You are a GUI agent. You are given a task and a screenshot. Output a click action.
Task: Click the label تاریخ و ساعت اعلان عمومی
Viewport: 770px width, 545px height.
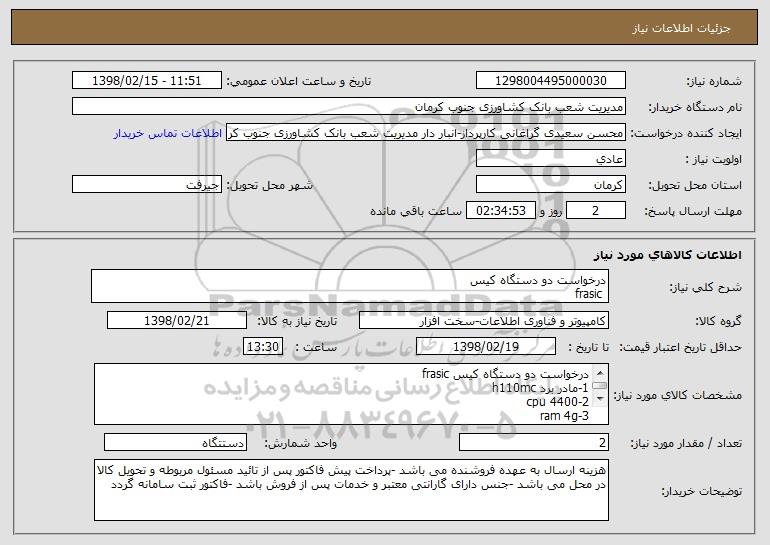click(x=299, y=81)
